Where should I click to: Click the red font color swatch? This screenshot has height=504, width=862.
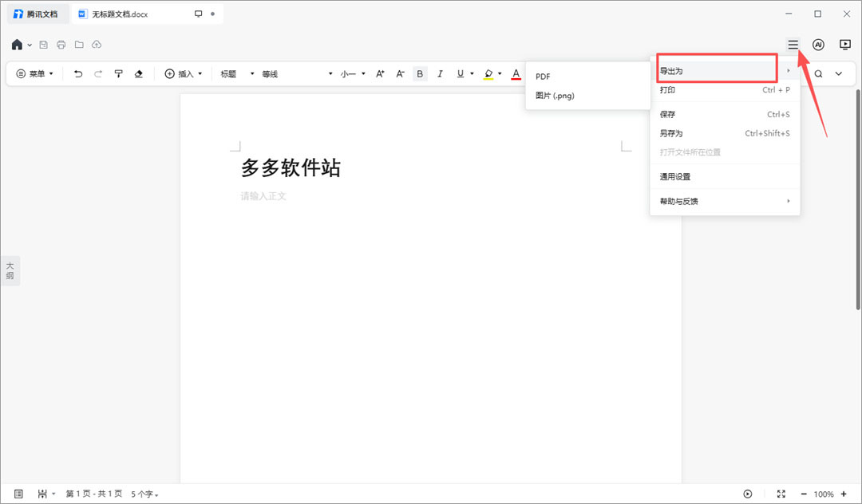pyautogui.click(x=516, y=74)
